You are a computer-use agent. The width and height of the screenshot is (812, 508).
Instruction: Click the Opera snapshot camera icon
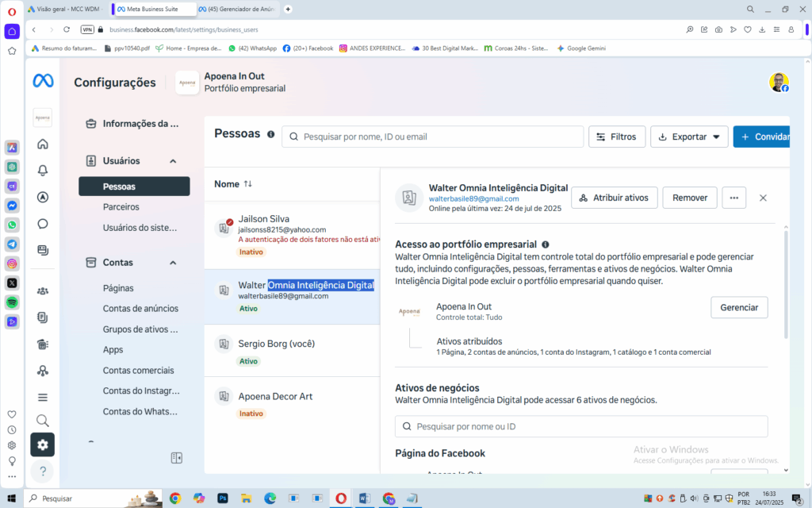click(x=718, y=29)
